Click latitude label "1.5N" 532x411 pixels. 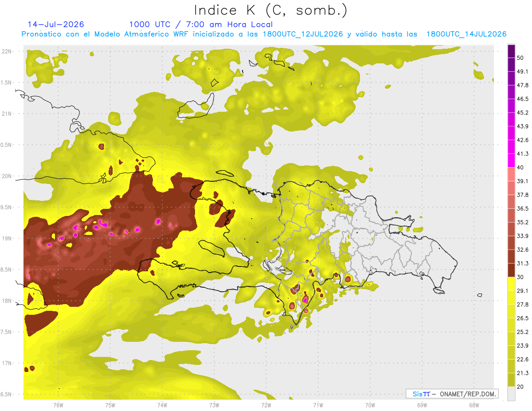(7, 82)
